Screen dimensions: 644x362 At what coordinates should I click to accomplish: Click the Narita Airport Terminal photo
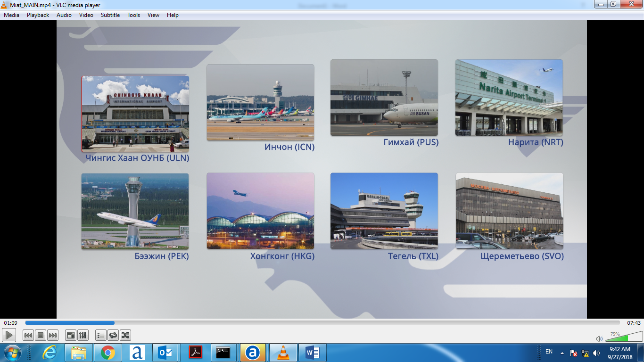point(509,98)
